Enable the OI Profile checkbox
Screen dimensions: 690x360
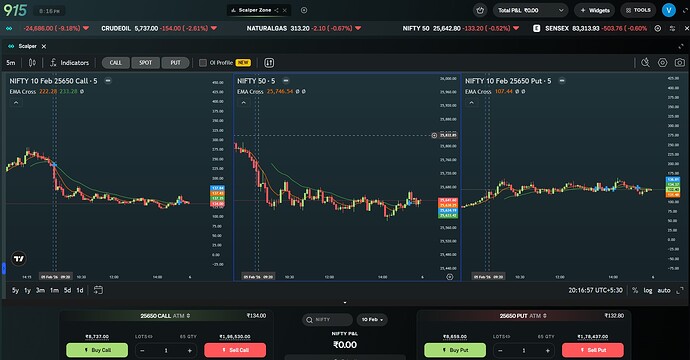[x=203, y=63]
